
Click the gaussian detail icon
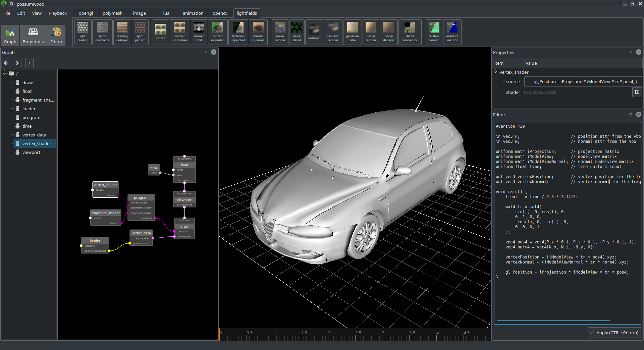pyautogui.click(x=352, y=32)
